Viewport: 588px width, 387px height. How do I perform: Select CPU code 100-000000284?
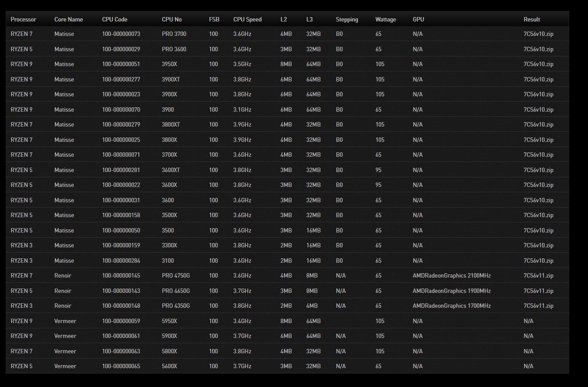[x=121, y=260]
